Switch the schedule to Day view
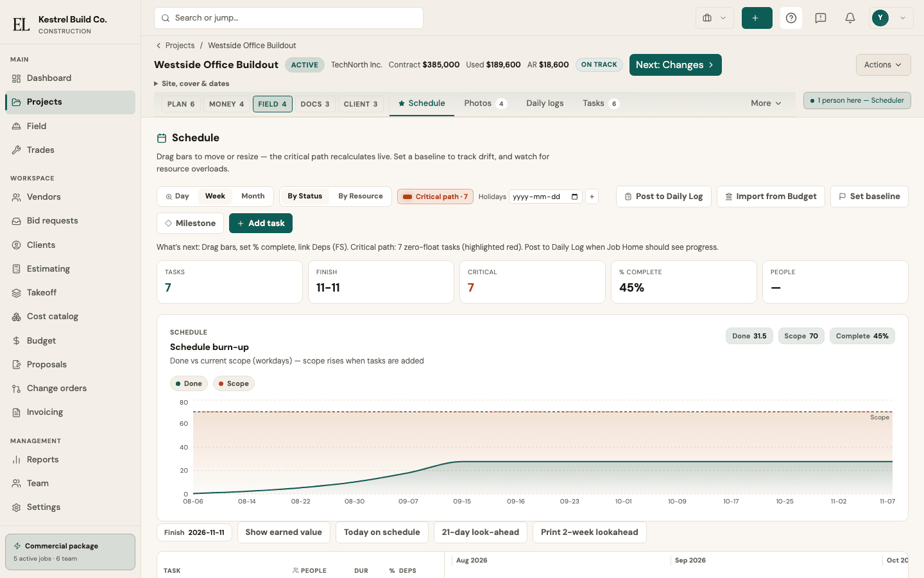 pyautogui.click(x=177, y=197)
